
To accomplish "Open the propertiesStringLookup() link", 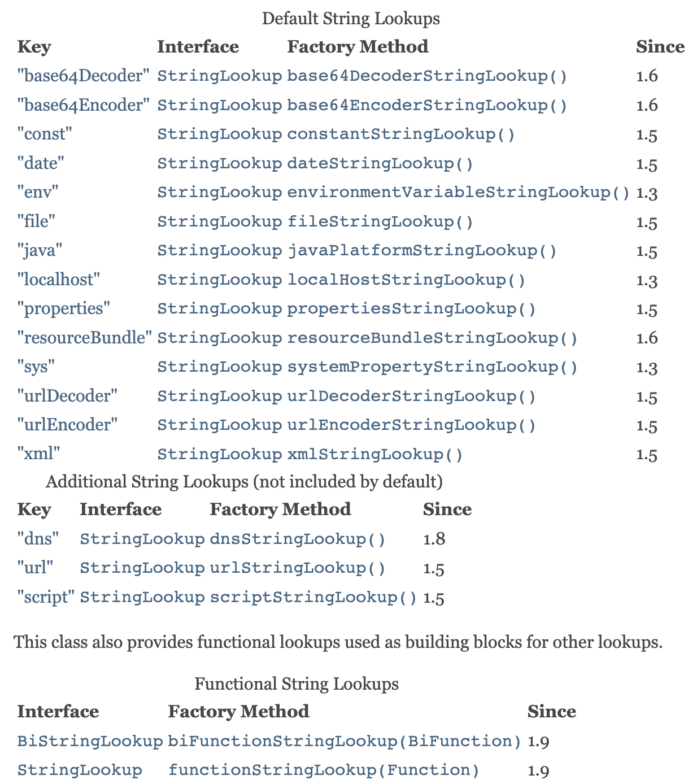I will tap(411, 309).
